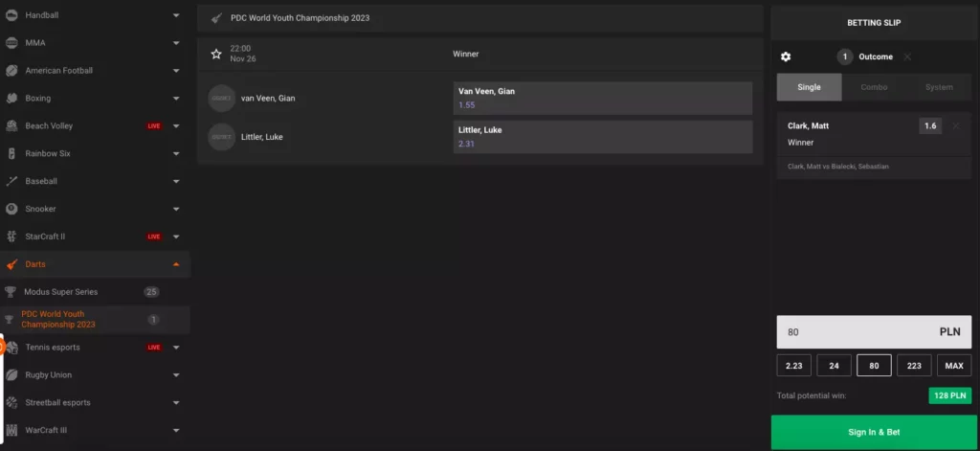Click the orange Darts icon
Screen dimensions: 980x451
[x=11, y=264]
